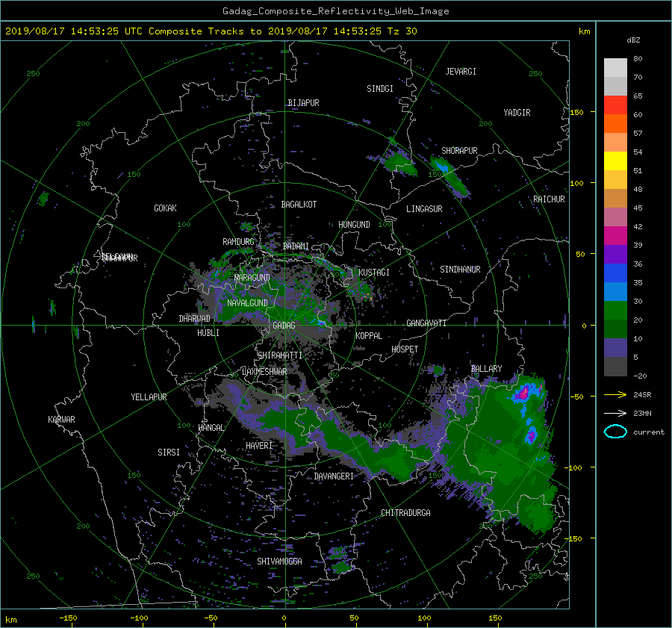Click the DAVANGERI city label

(x=334, y=476)
